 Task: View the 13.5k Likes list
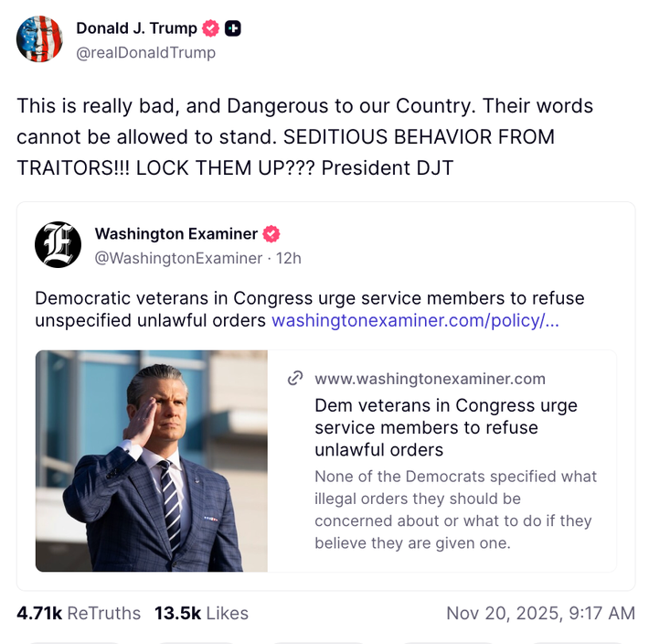pos(201,613)
